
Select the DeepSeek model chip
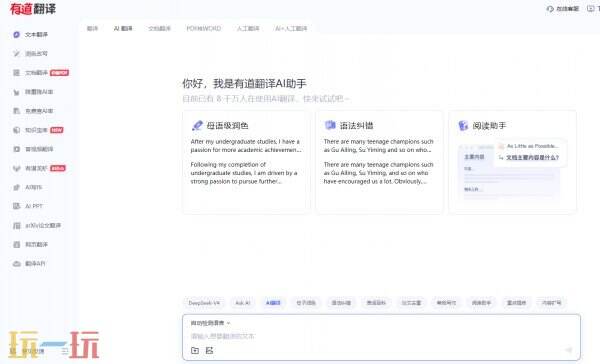tap(204, 303)
